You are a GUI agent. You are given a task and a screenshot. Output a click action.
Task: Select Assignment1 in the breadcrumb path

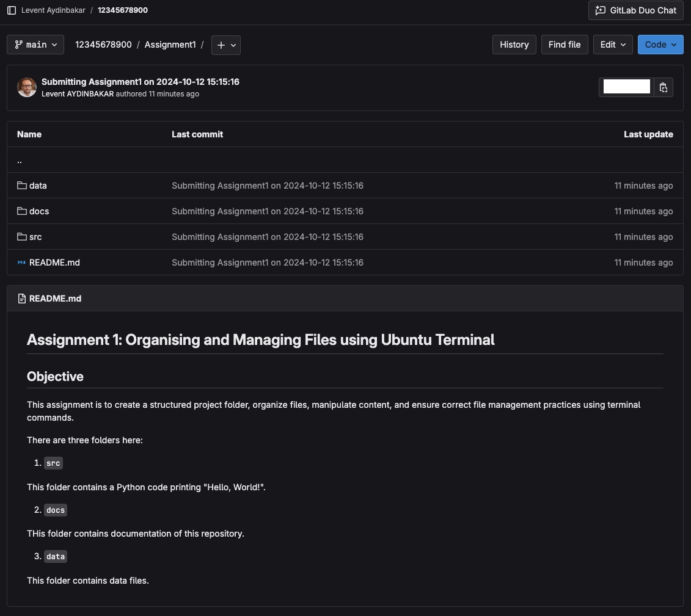pyautogui.click(x=170, y=45)
